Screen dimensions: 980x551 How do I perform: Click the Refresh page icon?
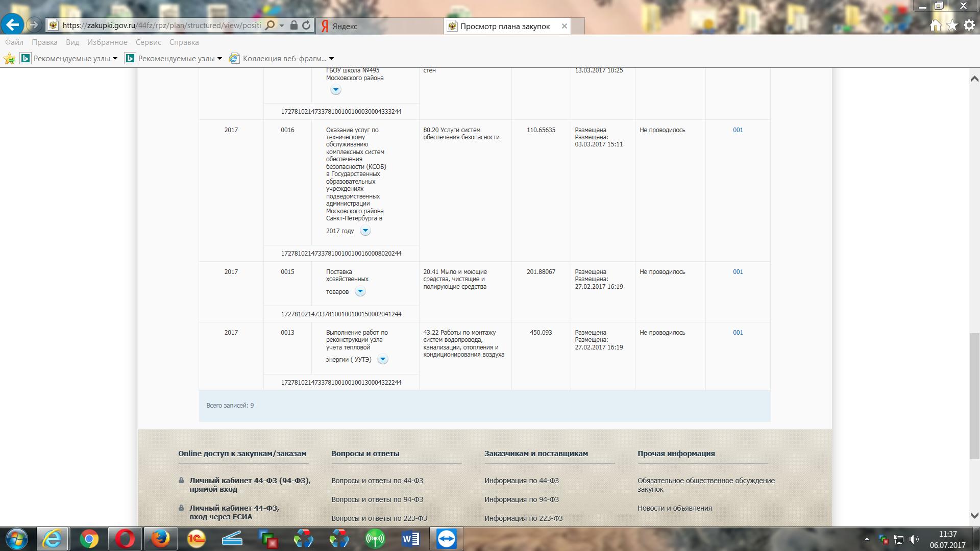(x=306, y=26)
